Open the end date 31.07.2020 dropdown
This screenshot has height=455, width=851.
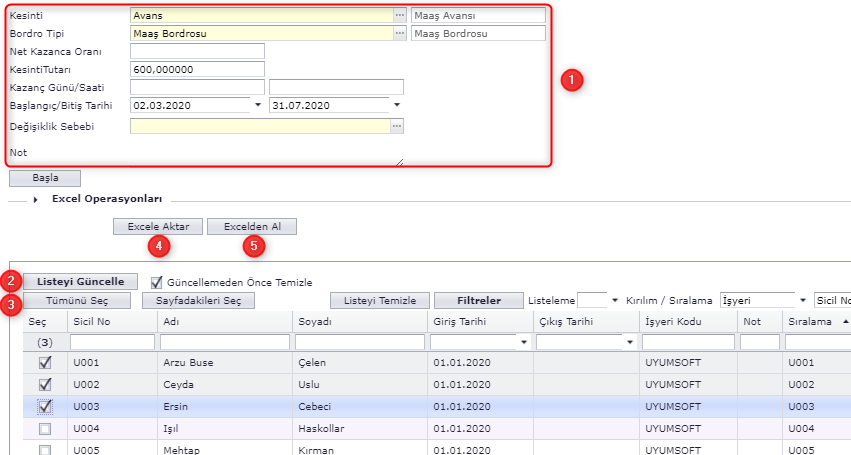396,104
